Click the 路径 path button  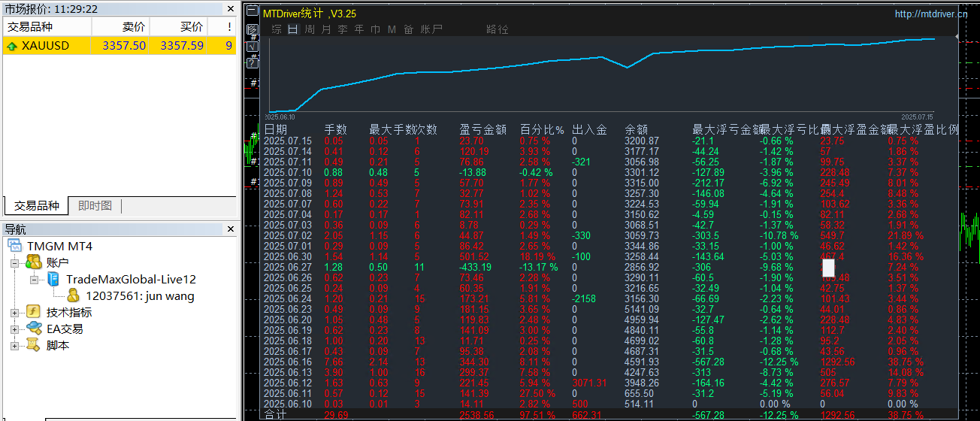click(x=498, y=29)
